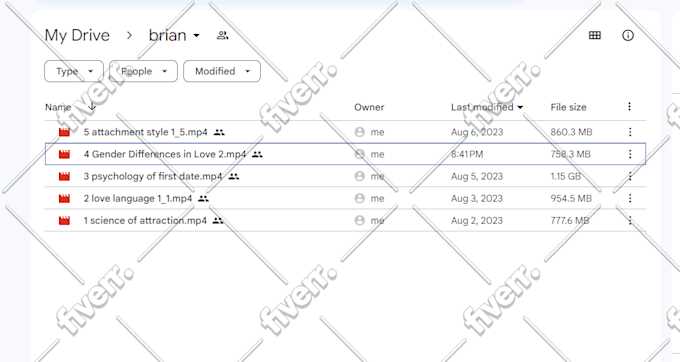
Task: Open more actions for 1 science of attraction
Action: coord(630,220)
